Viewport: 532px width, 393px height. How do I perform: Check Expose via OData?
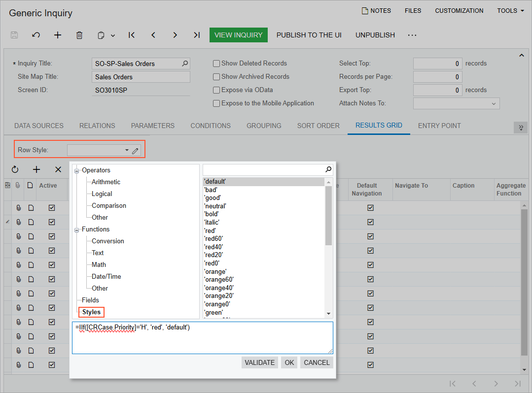click(x=216, y=90)
